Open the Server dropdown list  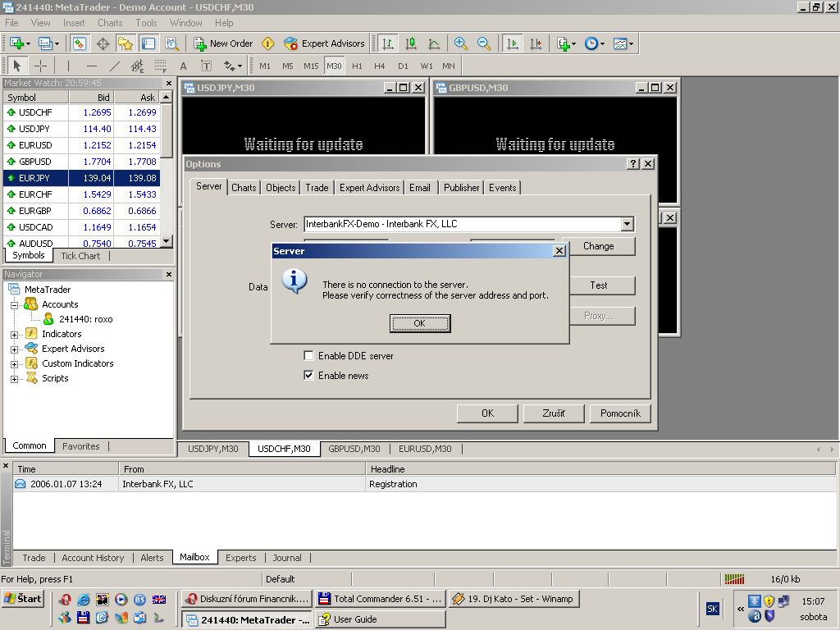(x=627, y=224)
